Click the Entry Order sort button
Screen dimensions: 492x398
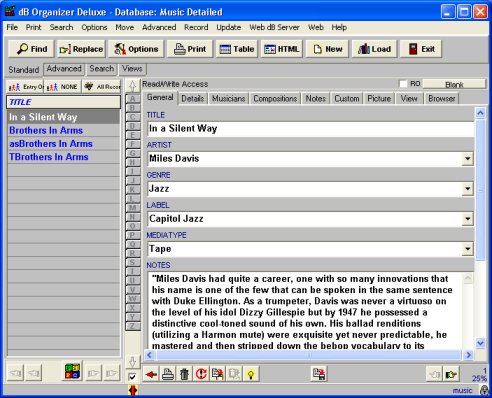(25, 87)
